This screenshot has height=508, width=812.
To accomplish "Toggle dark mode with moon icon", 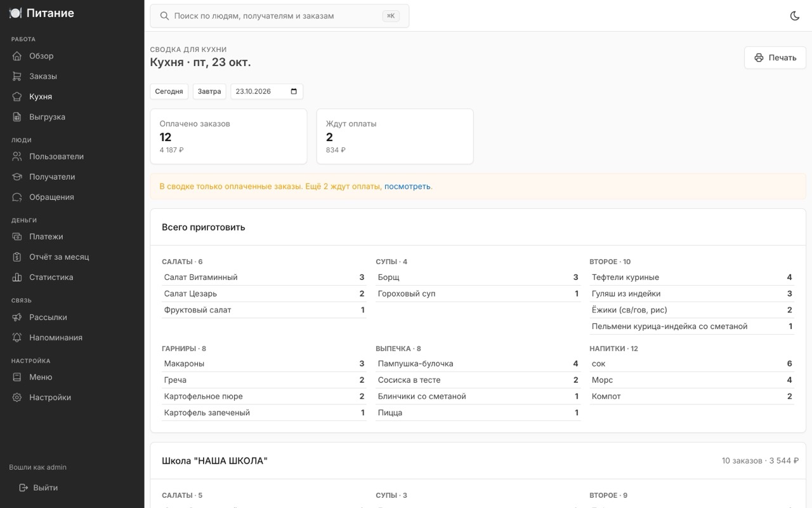I will (795, 16).
